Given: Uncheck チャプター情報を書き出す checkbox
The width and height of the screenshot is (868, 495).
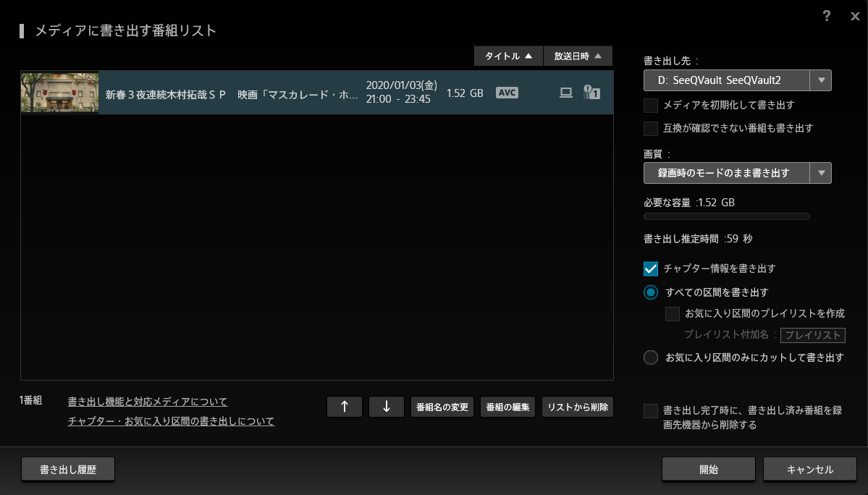Looking at the screenshot, I should point(651,268).
